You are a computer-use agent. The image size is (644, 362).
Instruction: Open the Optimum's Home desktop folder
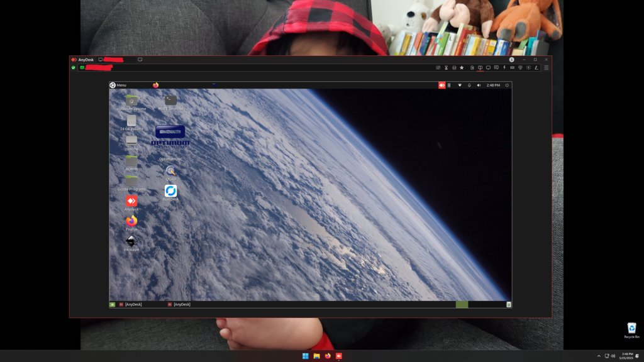click(x=131, y=102)
